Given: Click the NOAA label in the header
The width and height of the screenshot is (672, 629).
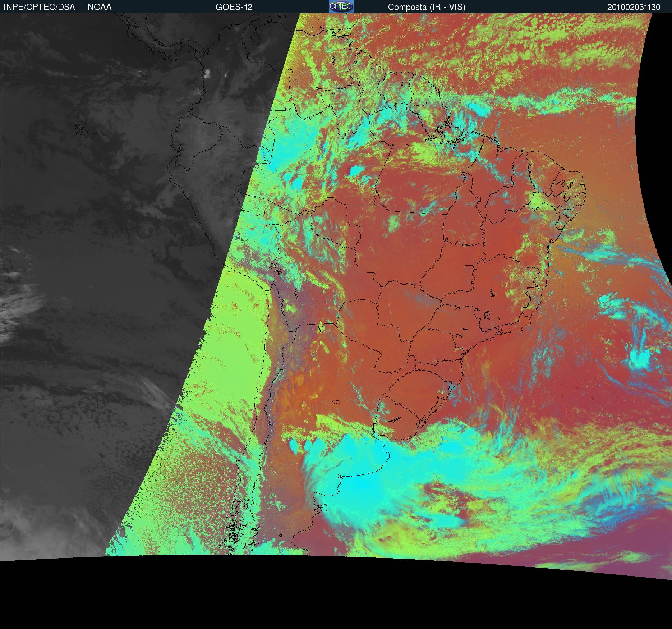Looking at the screenshot, I should 100,7.
